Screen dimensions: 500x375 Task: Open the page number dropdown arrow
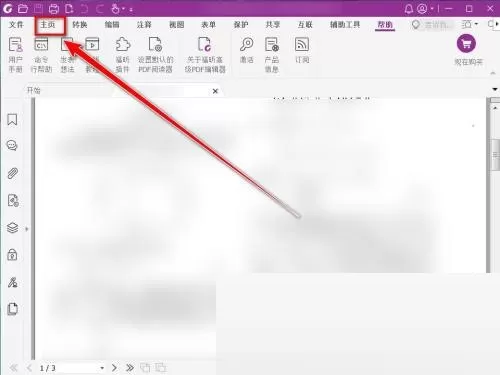[102, 368]
